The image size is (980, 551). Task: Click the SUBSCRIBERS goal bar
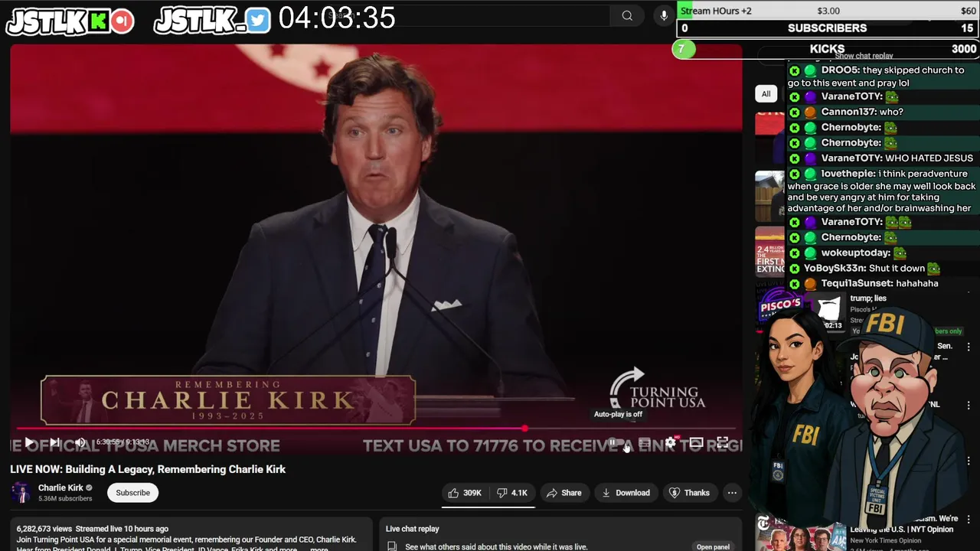click(828, 28)
